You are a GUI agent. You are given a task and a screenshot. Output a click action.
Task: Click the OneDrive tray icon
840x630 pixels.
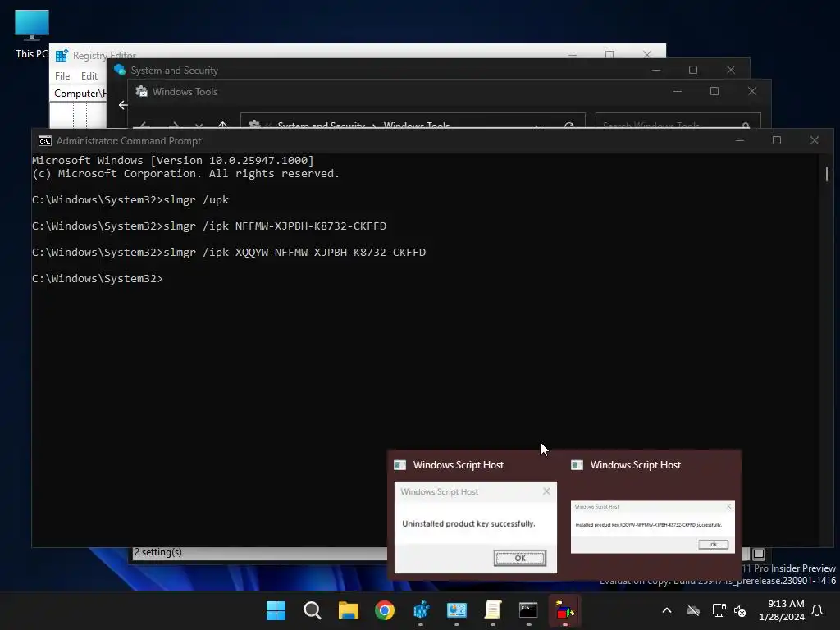693,610
